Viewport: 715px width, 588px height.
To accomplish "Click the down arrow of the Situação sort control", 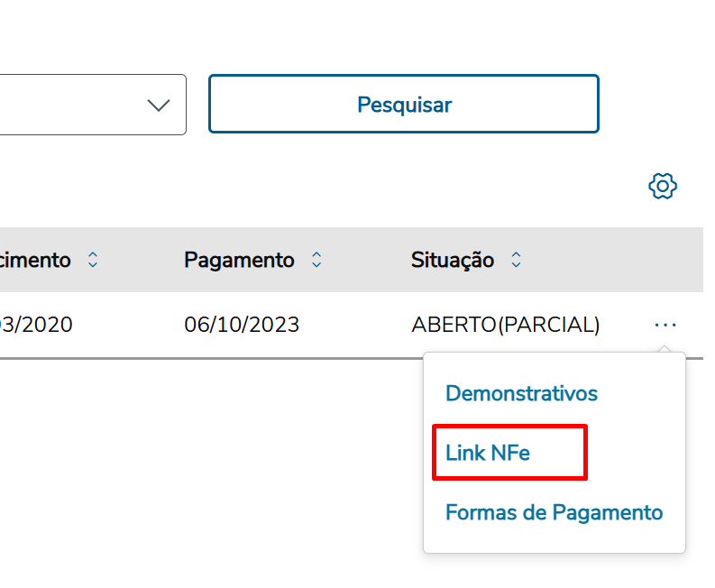I will tap(517, 265).
